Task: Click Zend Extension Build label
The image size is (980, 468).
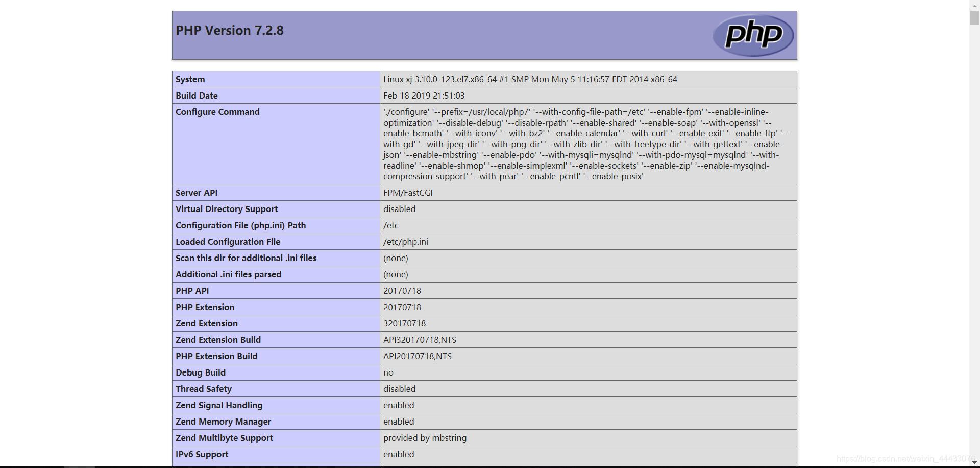Action: pos(218,340)
